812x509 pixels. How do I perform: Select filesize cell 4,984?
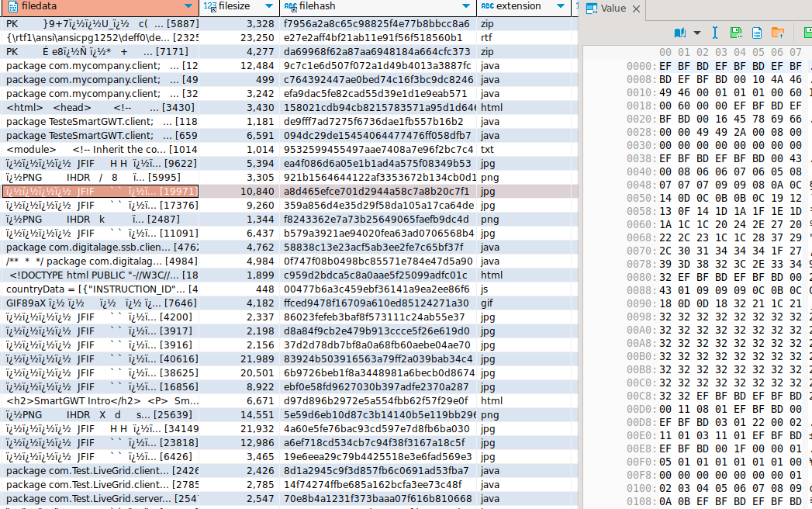239,261
